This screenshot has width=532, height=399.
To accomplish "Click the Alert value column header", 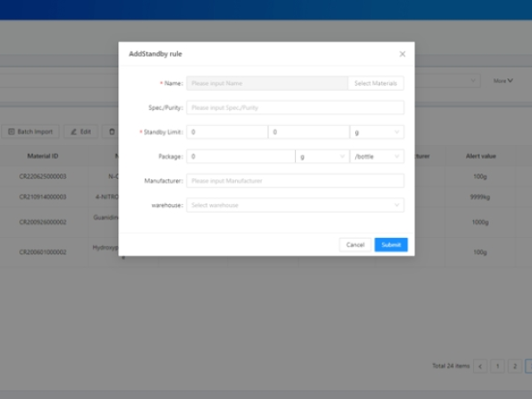I will (x=481, y=156).
